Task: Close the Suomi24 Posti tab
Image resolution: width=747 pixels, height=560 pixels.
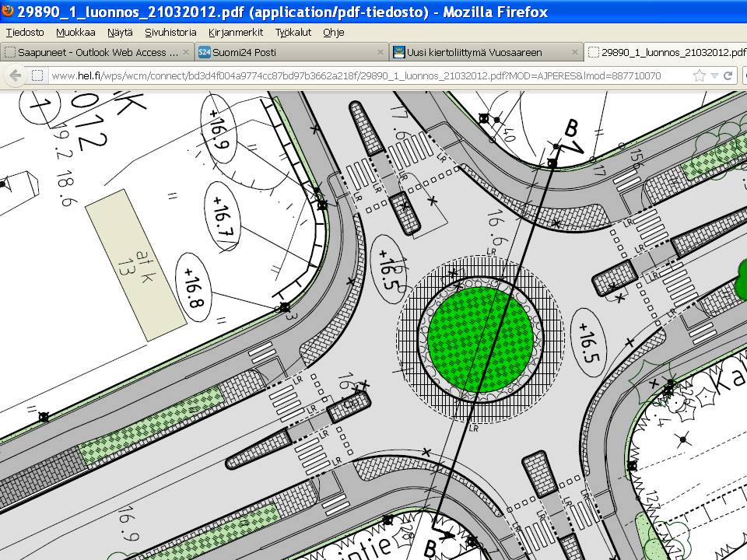Action: point(380,52)
